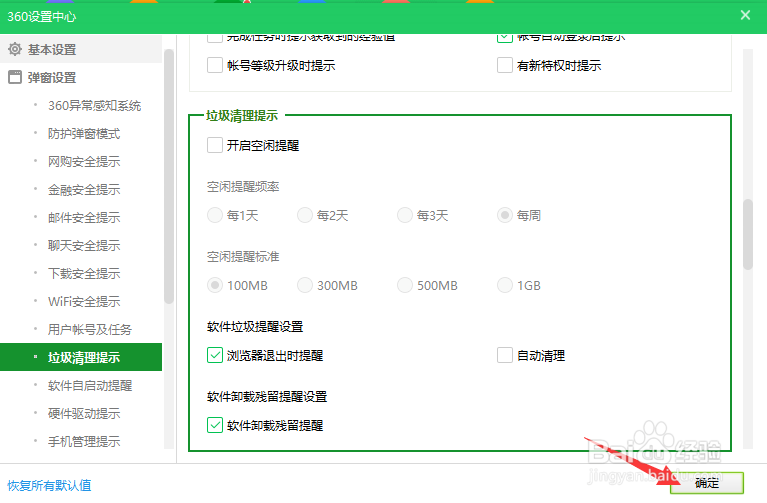
Task: Open 基本设置 section with gear icon
Action: 81,49
